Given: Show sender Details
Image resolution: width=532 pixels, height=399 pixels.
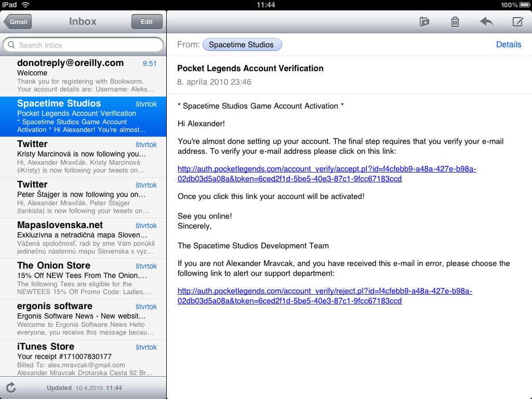Looking at the screenshot, I should 508,45.
